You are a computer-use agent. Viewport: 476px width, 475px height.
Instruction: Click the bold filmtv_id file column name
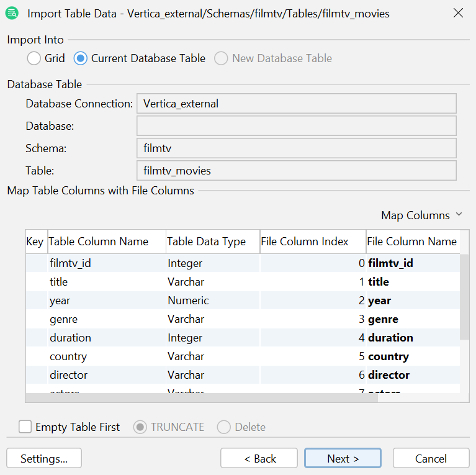pyautogui.click(x=390, y=263)
